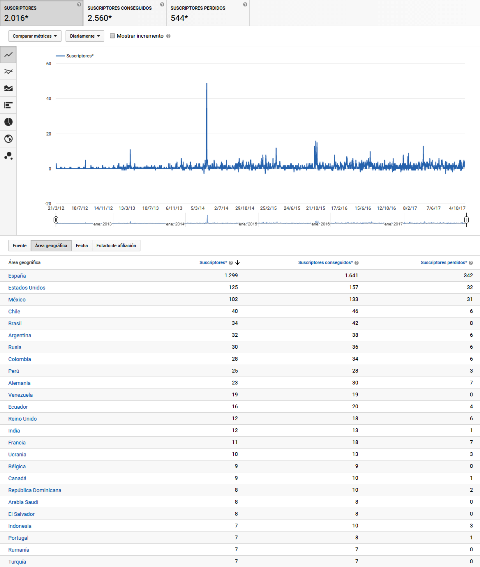Open El Salvador country link
Viewport: 480px width, 567px height.
point(21,514)
